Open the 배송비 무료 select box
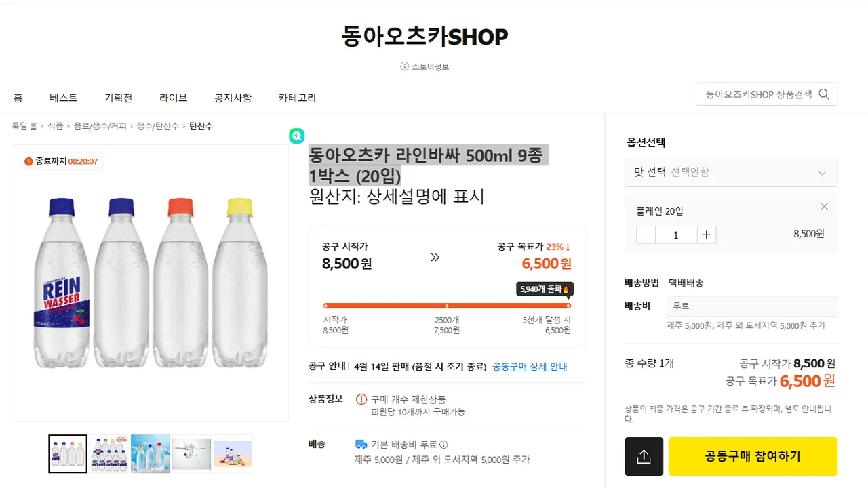Image resolution: width=868 pixels, height=488 pixels. (751, 306)
